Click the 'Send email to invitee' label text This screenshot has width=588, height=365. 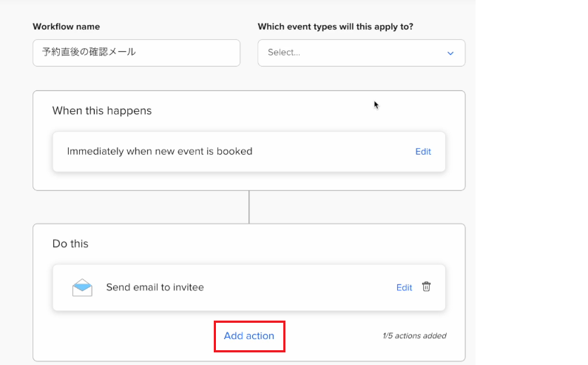[x=155, y=287]
